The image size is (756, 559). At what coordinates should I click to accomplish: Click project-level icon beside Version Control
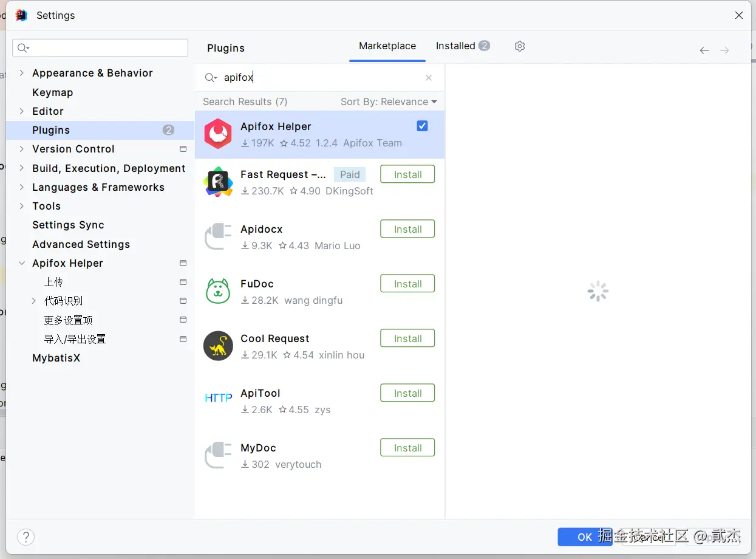183,149
